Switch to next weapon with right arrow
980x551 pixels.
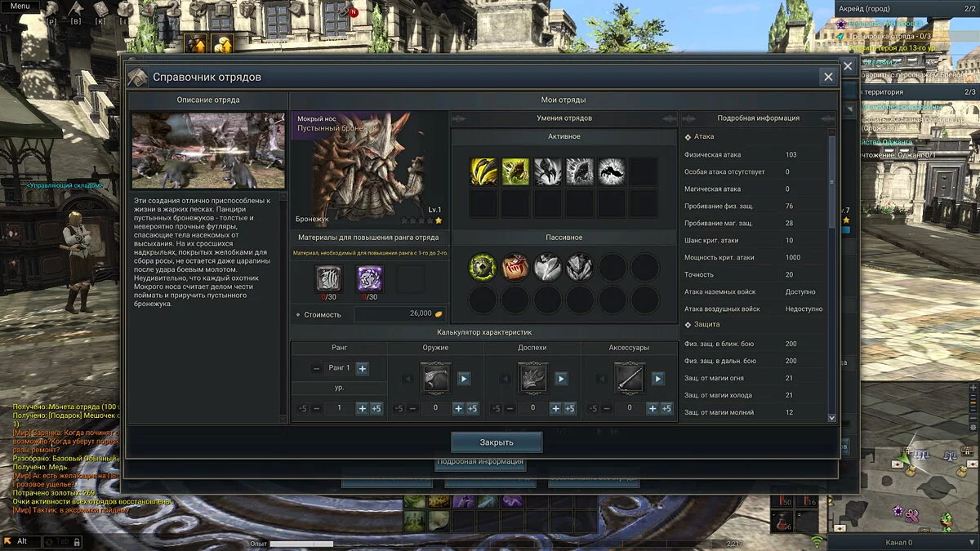pos(464,379)
